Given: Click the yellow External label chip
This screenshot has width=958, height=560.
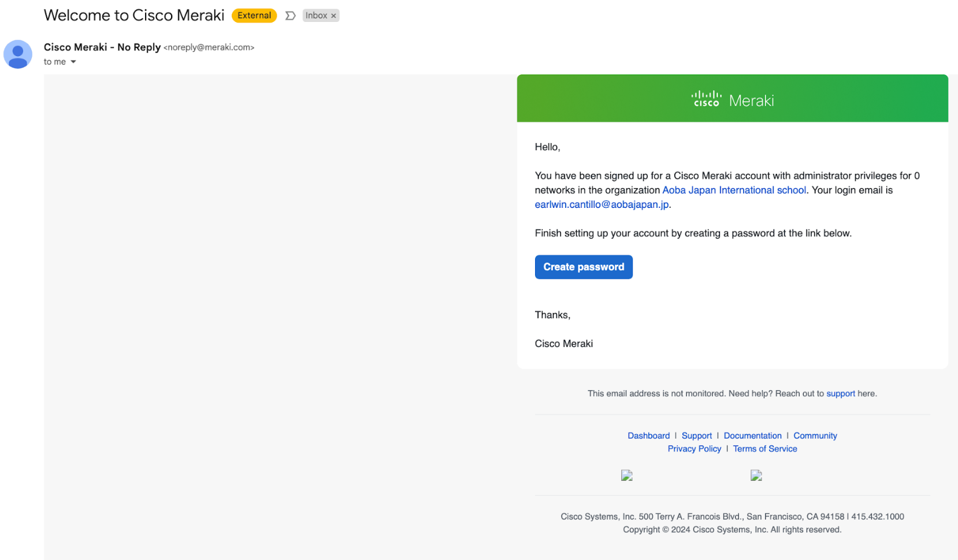Looking at the screenshot, I should click(254, 16).
